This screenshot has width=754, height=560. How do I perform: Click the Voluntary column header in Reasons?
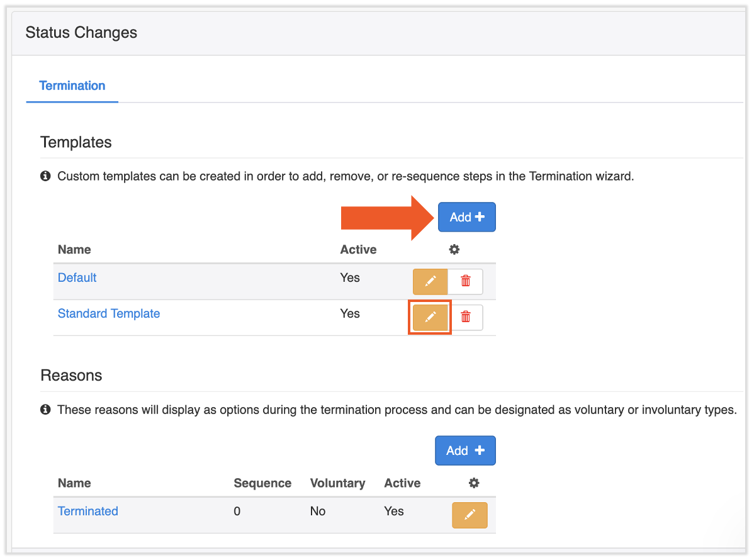[x=337, y=483]
